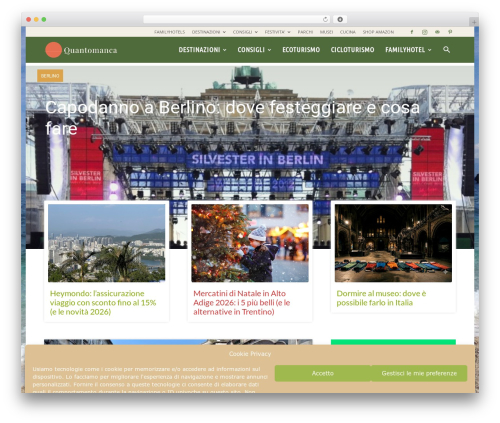The image size is (500, 423).
Task: Open Ecoturismo menu item
Action: pos(301,50)
